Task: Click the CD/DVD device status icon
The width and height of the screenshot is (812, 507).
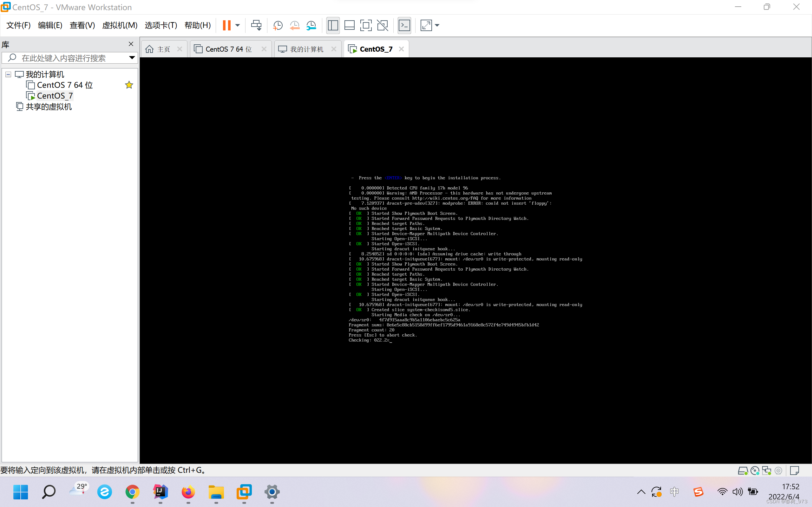Action: 755,471
